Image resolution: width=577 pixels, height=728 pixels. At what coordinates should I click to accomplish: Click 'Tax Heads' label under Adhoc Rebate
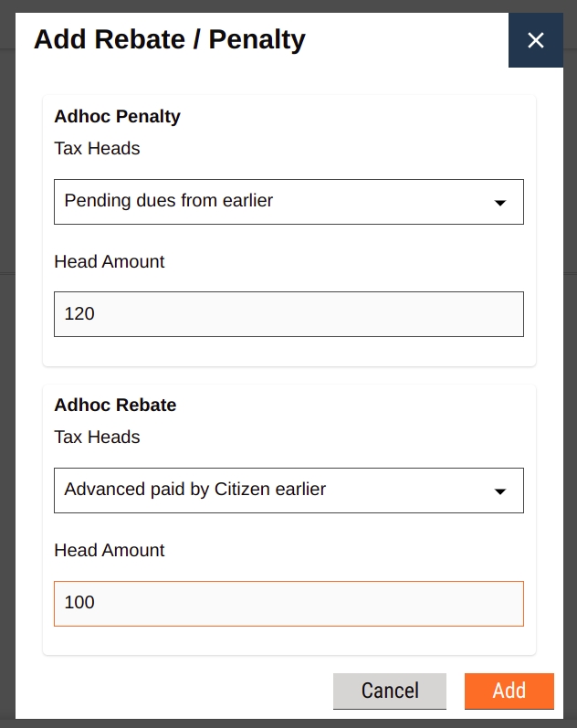tap(97, 437)
